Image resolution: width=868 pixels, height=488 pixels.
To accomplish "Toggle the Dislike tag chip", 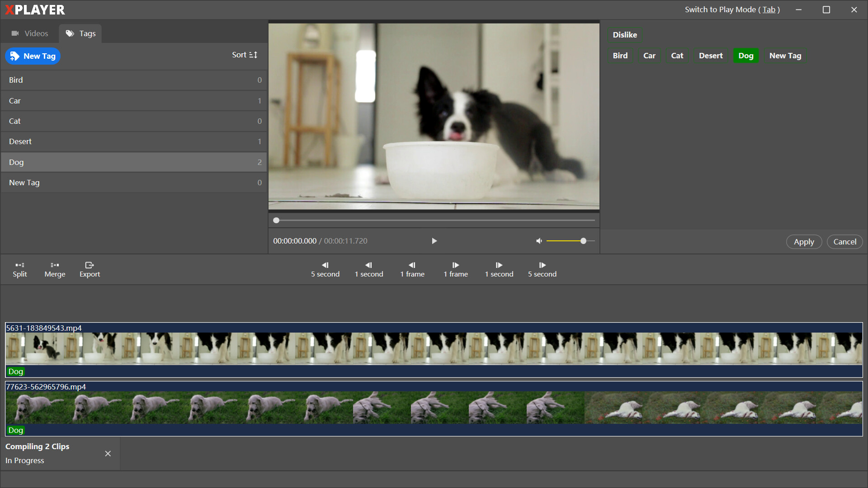I will coord(625,35).
